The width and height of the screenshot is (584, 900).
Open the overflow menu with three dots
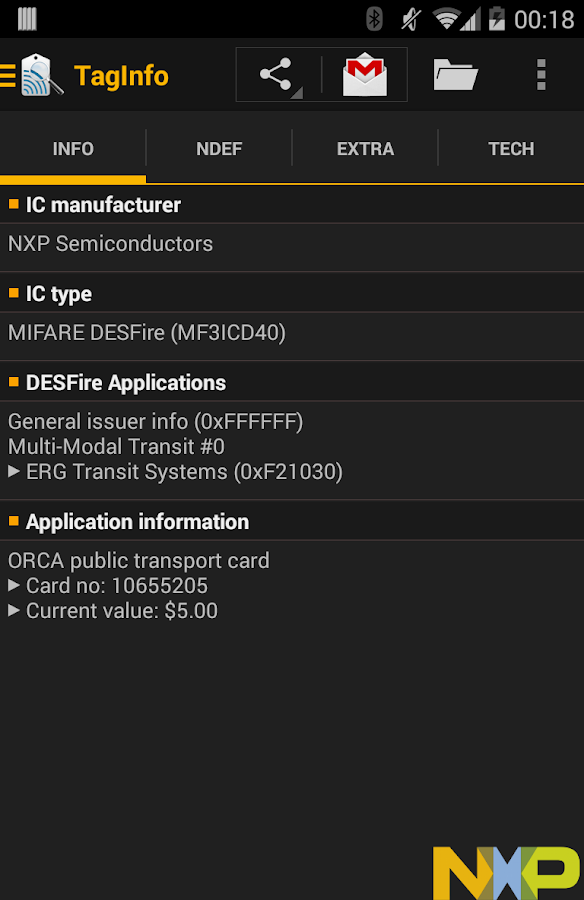[541, 74]
